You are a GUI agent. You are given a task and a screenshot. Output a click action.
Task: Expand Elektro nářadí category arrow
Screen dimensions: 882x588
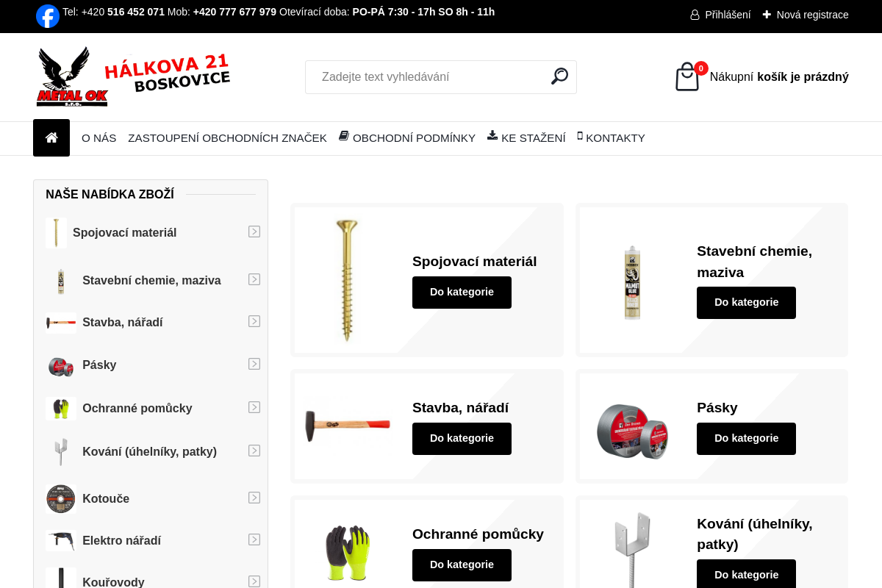coord(254,539)
